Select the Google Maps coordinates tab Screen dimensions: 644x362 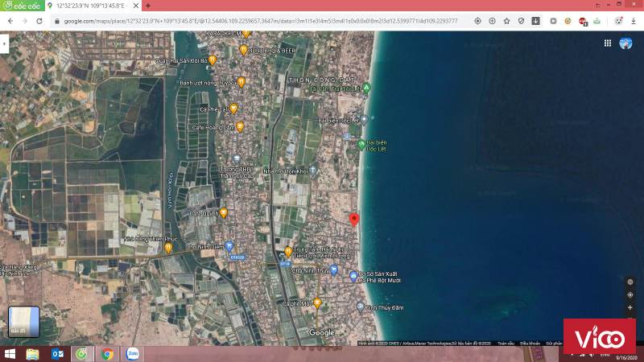(x=90, y=6)
